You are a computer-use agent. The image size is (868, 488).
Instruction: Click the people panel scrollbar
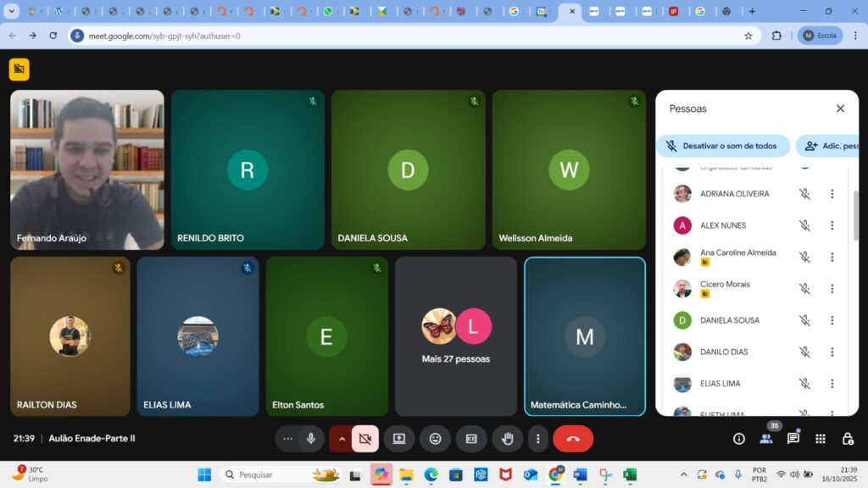pos(855,216)
